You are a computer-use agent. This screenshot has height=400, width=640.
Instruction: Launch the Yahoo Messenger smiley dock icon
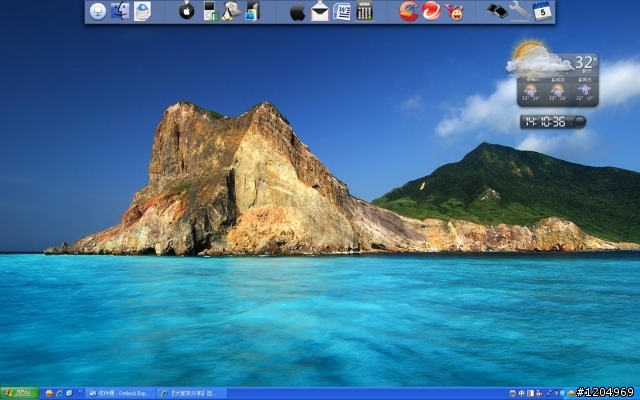(x=454, y=12)
